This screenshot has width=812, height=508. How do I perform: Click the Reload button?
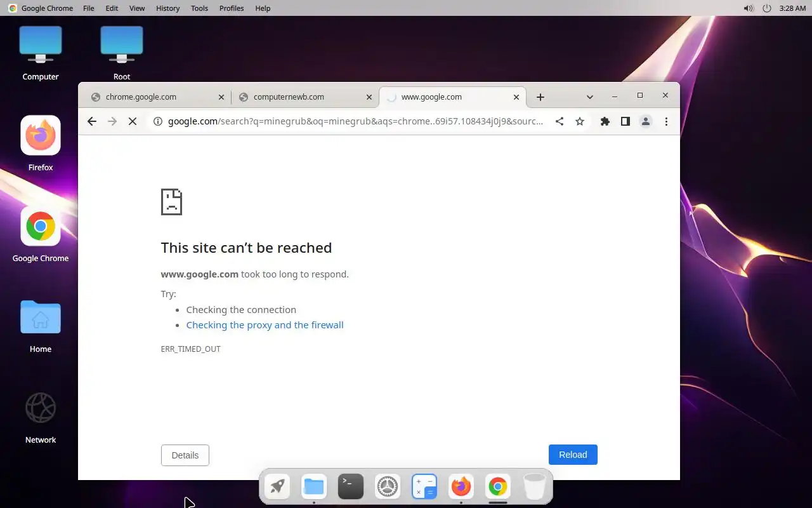573,455
